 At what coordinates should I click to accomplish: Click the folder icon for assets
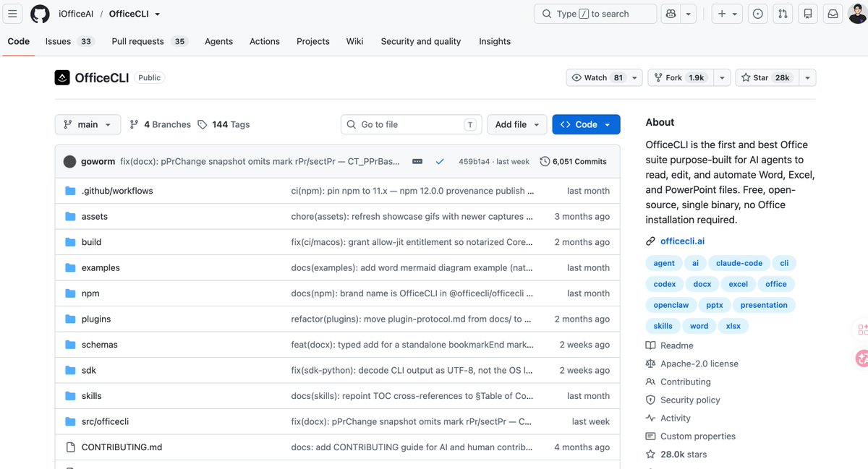(x=70, y=217)
